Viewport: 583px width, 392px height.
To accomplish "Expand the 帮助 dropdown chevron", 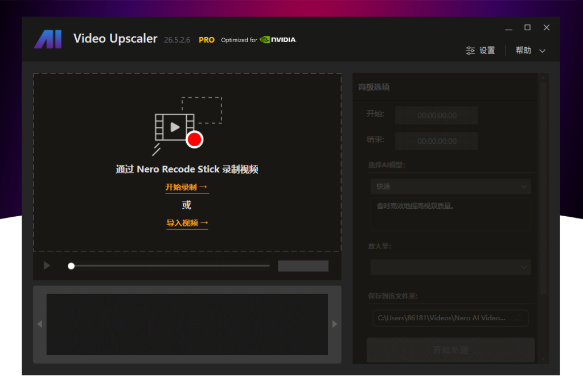I will coord(542,51).
